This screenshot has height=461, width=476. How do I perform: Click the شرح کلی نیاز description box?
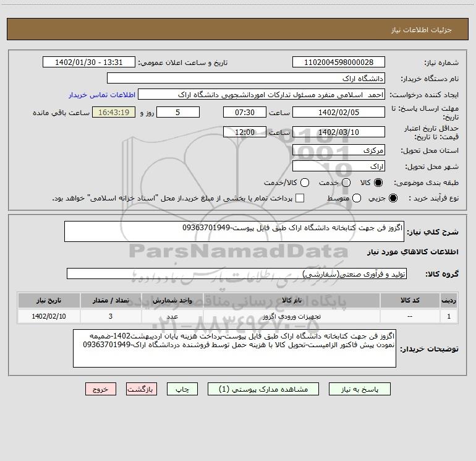tap(234, 231)
